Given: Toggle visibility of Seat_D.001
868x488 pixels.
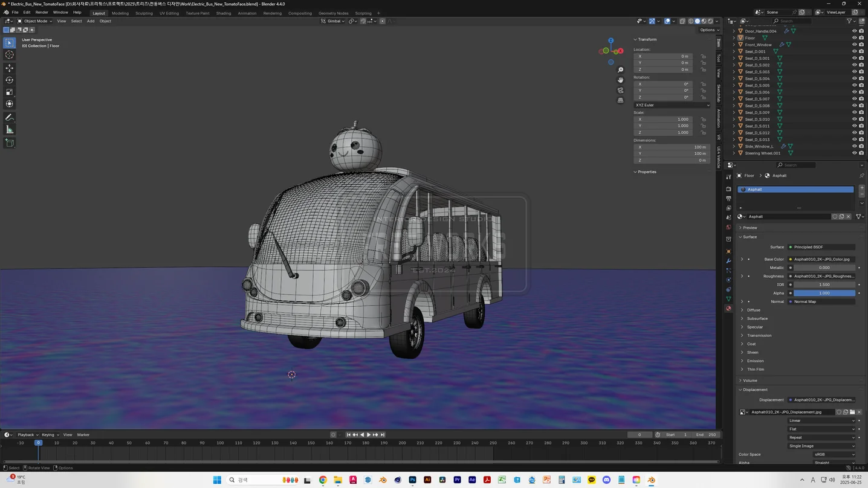Looking at the screenshot, I should tap(854, 51).
